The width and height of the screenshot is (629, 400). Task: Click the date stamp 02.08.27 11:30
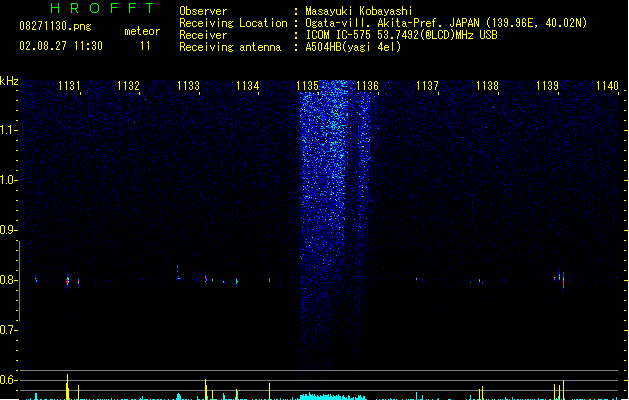[x=61, y=46]
